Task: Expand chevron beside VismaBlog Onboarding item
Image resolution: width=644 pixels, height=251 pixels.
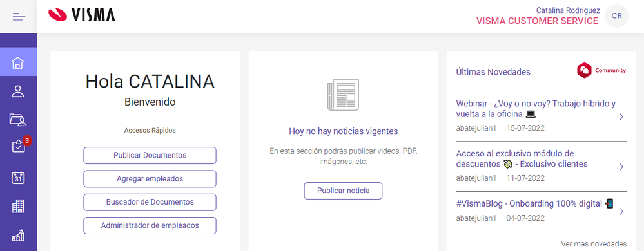Action: click(x=621, y=212)
